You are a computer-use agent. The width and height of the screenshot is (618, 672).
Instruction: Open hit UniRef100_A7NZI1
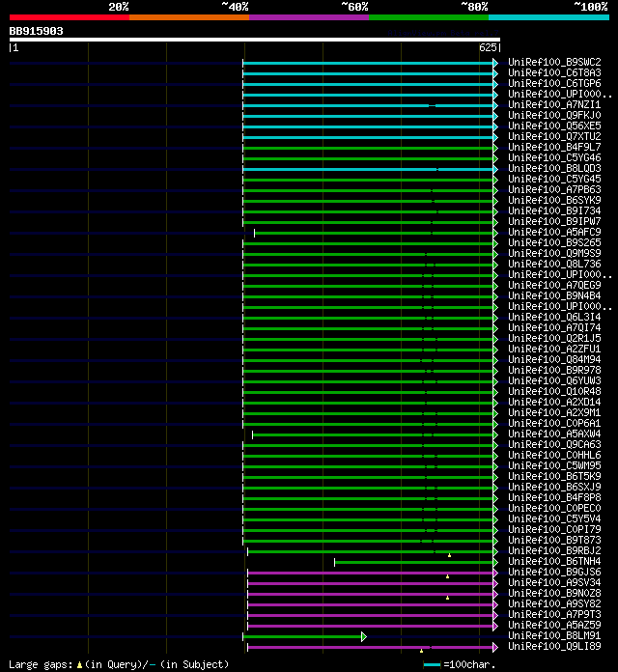pyautogui.click(x=554, y=104)
